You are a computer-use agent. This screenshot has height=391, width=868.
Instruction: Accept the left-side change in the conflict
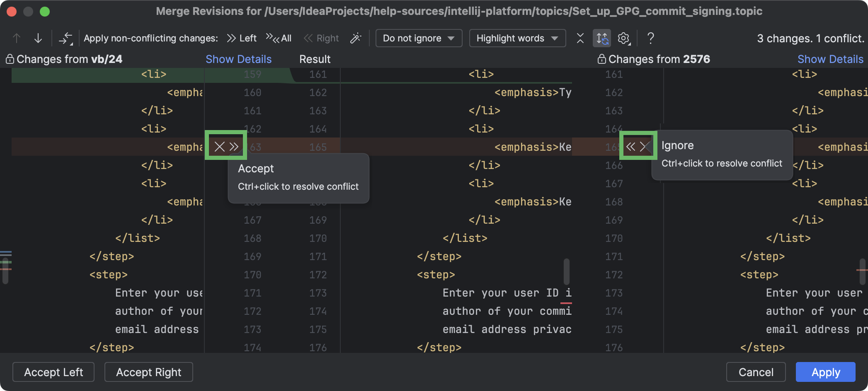[233, 146]
